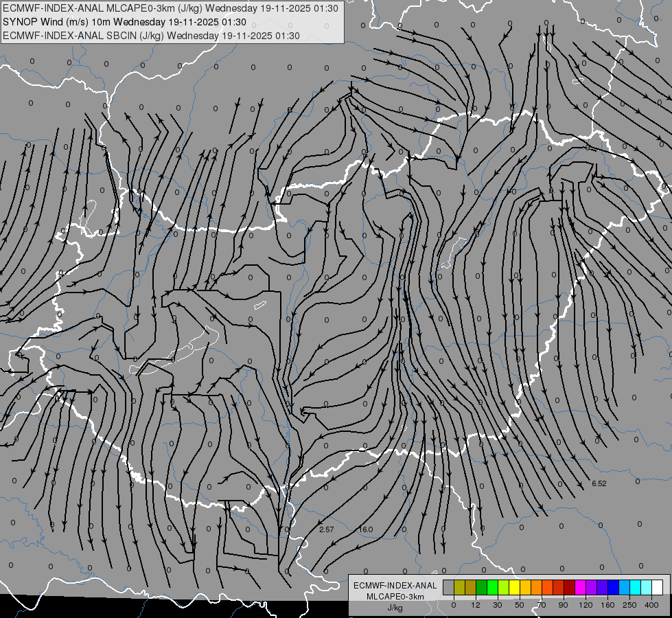Screen dimensions: 672x618
Task: Click the 6.52 value label on map
Action: point(599,483)
